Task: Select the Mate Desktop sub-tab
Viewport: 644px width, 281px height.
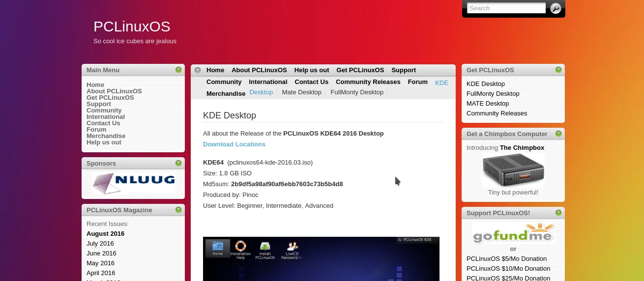Action: pos(301,92)
